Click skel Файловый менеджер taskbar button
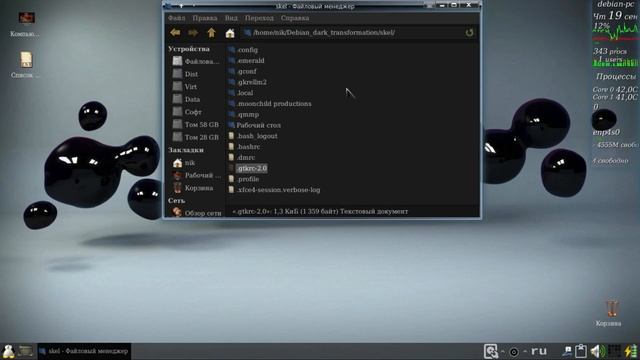The image size is (640, 360). [84, 351]
